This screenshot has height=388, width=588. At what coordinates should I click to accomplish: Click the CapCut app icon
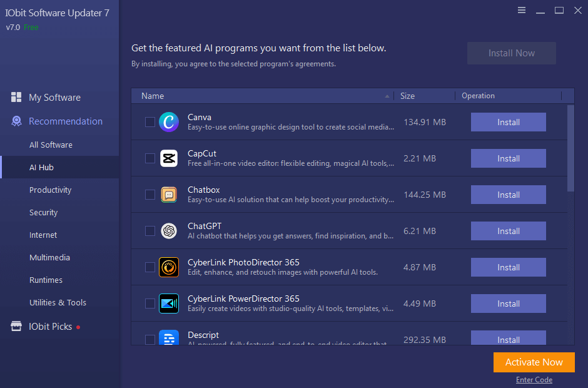[x=169, y=158]
